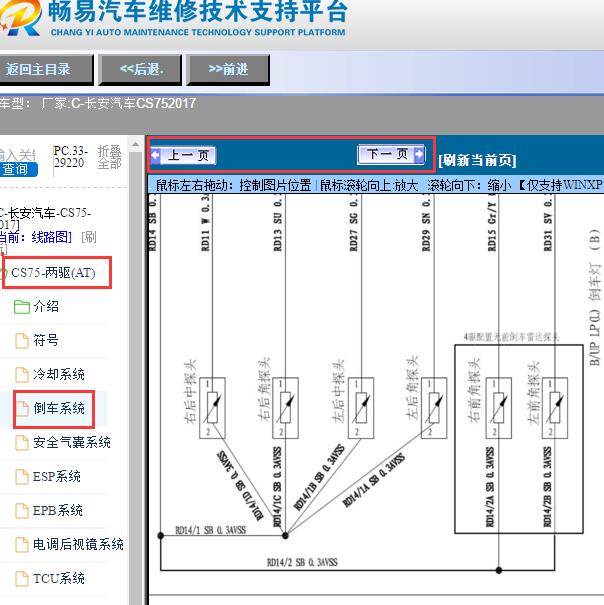Open the EPB系统 diagram
Image resolution: width=604 pixels, height=605 pixels.
(58, 510)
